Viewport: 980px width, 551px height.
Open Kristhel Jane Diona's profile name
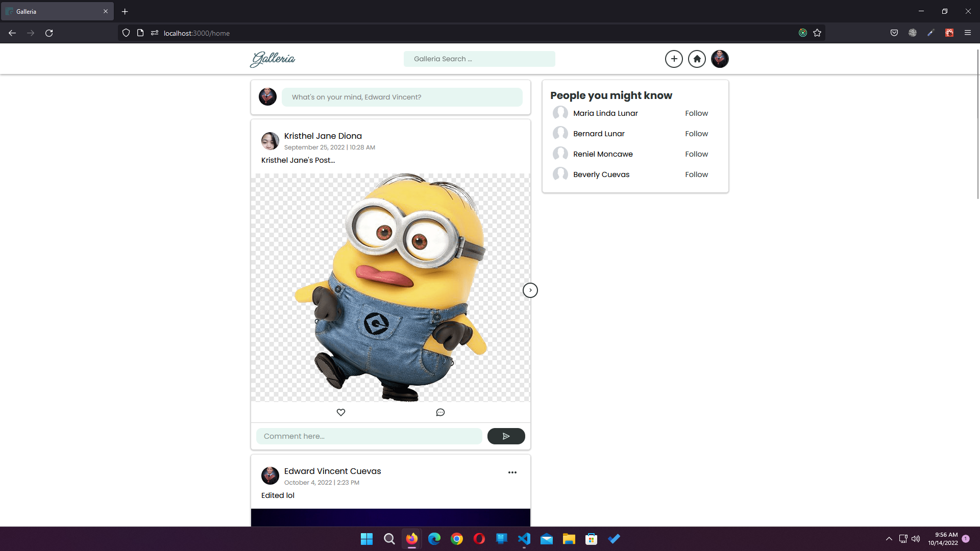[323, 136]
